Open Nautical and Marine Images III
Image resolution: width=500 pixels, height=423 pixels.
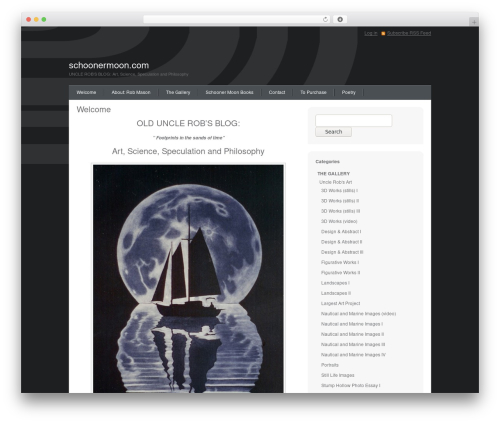[353, 345]
